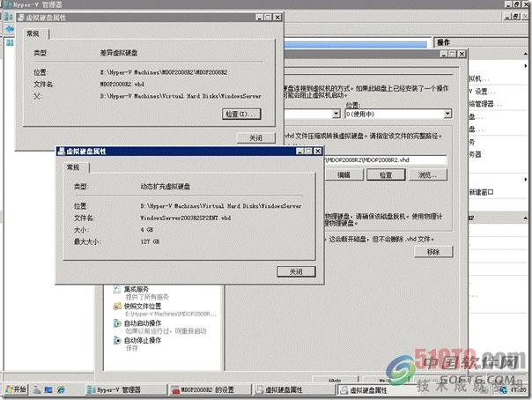This screenshot has width=532, height=400.
Task: Select 自动启动操作 in the settings list
Action: point(143,323)
